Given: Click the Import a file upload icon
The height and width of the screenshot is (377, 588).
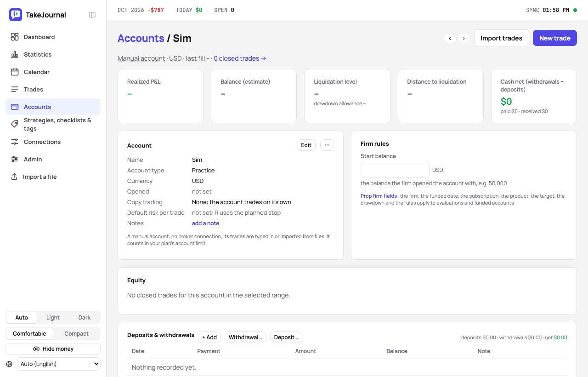Looking at the screenshot, I should tap(14, 177).
